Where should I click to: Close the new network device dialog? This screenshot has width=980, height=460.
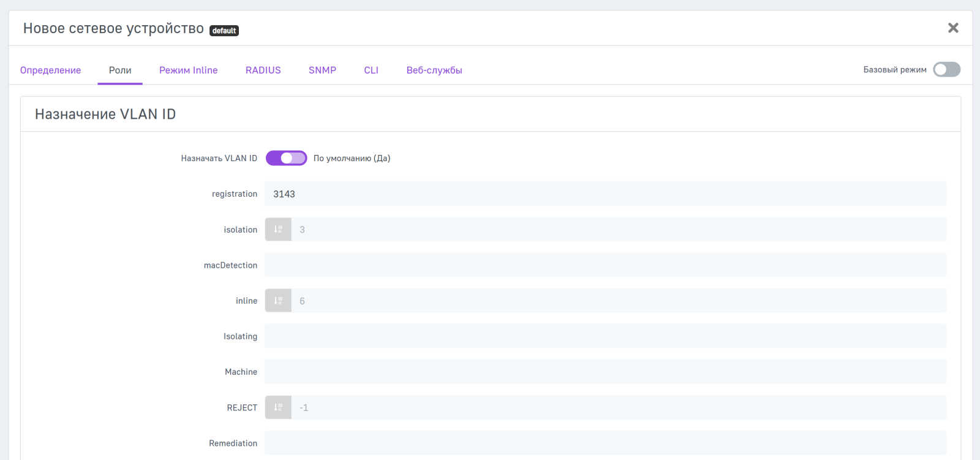[953, 28]
